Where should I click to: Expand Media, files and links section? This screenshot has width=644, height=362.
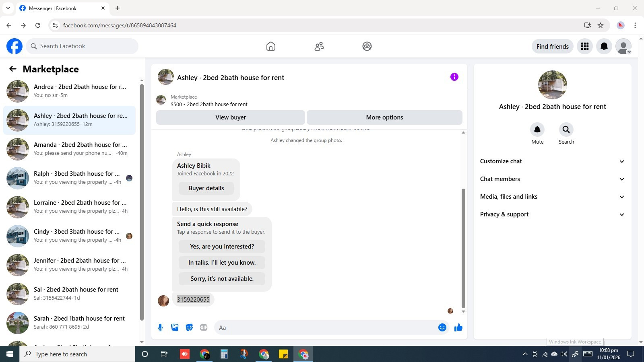pos(552,197)
